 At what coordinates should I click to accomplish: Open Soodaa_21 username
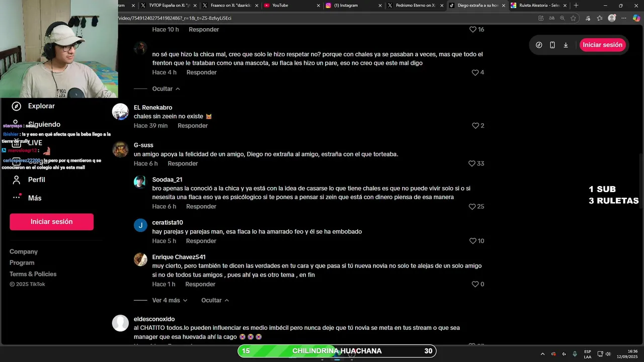click(168, 179)
